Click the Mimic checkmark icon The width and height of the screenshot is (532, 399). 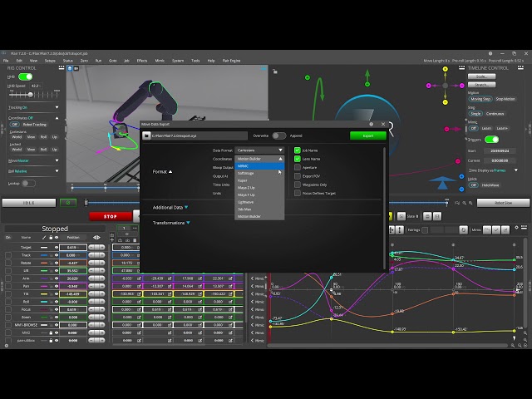click(496, 230)
